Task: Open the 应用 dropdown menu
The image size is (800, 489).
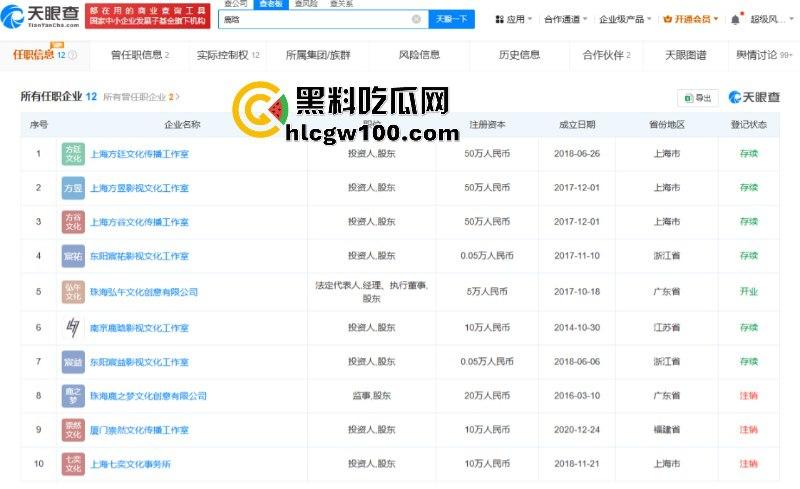Action: pyautogui.click(x=514, y=19)
